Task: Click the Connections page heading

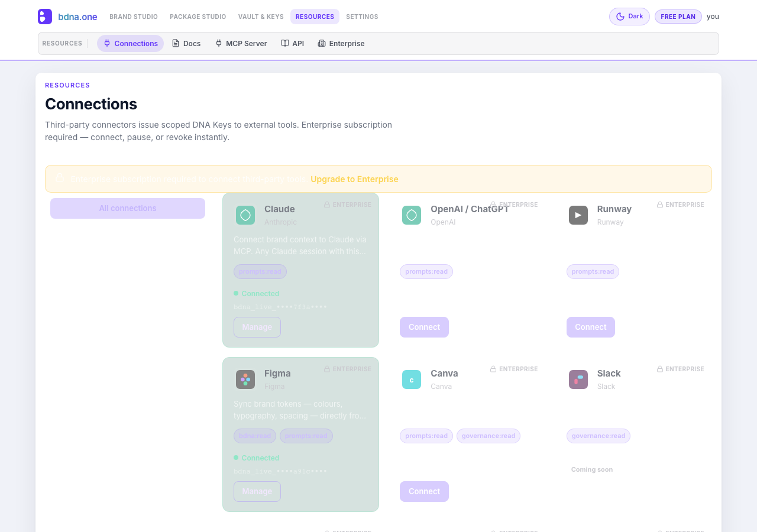Action: [91, 104]
